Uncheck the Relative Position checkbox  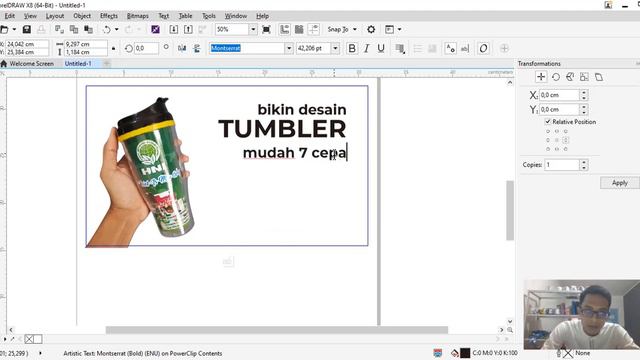[548, 122]
